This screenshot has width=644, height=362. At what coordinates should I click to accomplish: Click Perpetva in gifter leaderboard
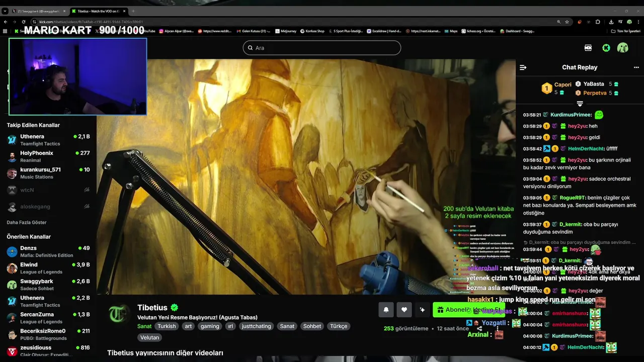(x=595, y=93)
